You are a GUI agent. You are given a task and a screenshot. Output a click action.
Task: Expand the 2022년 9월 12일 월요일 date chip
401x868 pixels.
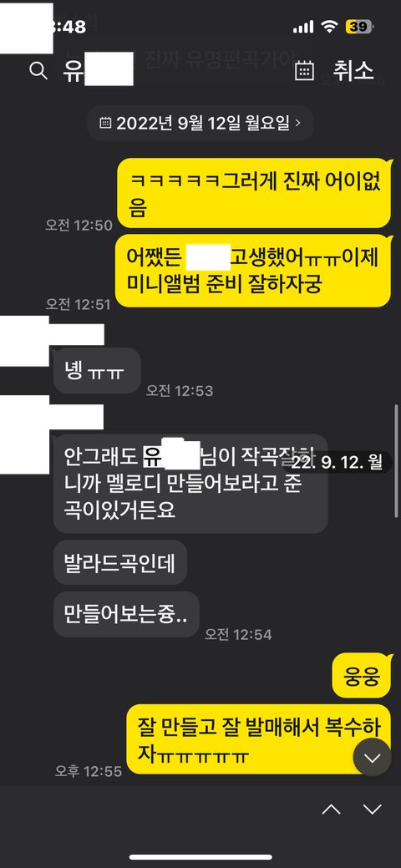(200, 123)
